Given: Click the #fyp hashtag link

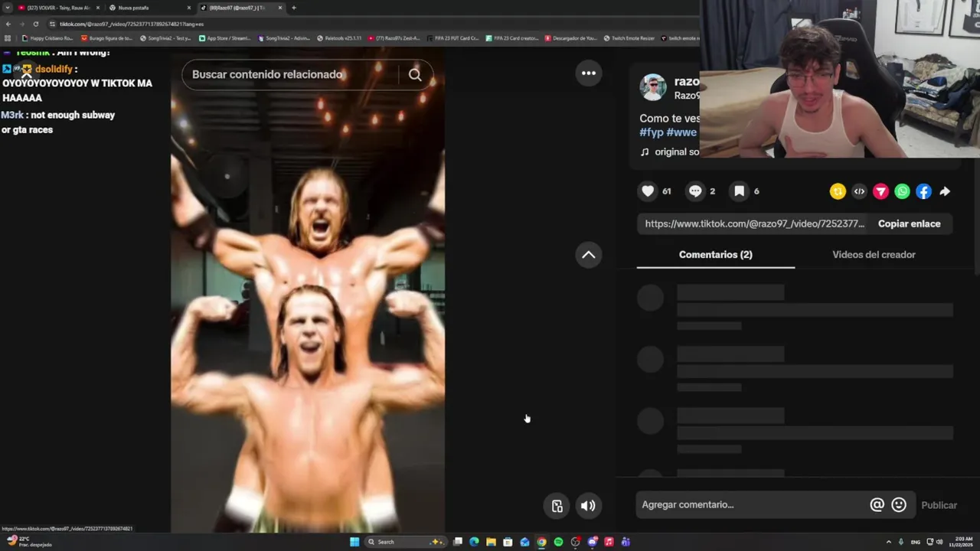Looking at the screenshot, I should (652, 132).
